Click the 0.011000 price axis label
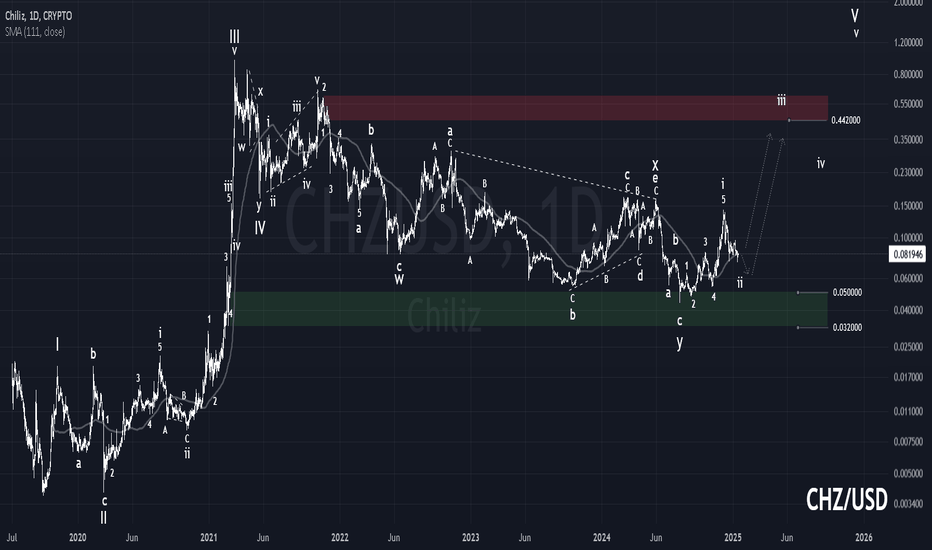 click(908, 411)
